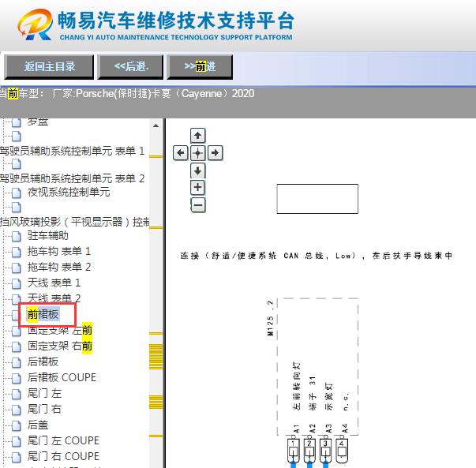Select 天线 表单 1
This screenshot has width=476, height=468.
pos(54,283)
